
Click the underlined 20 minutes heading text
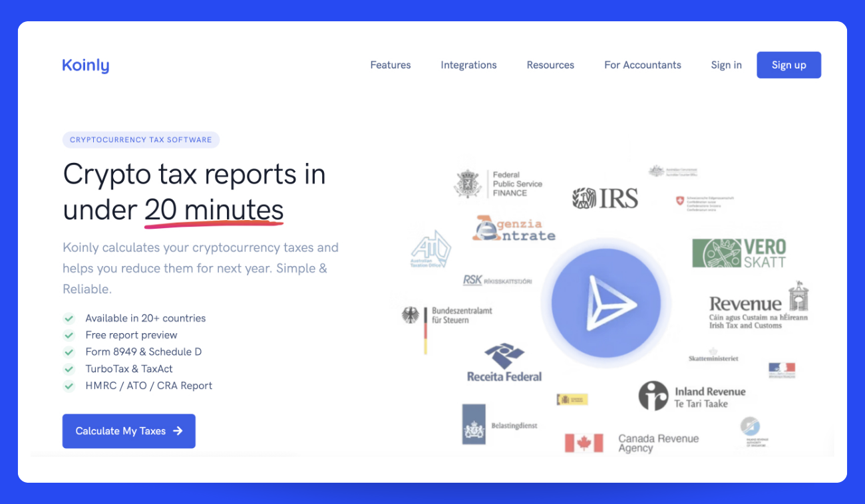point(214,211)
